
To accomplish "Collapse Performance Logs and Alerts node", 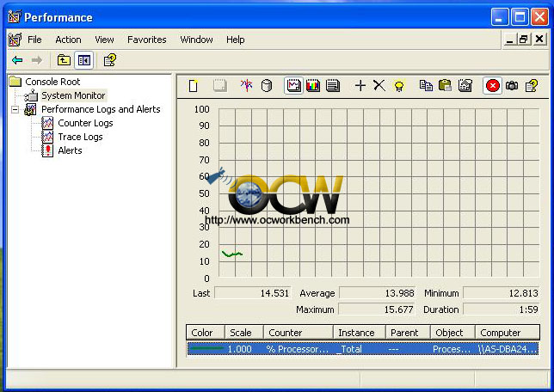I will coord(15,109).
